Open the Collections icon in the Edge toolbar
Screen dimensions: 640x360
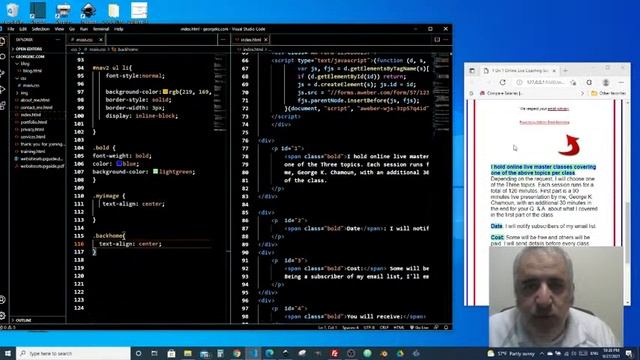pos(589,82)
